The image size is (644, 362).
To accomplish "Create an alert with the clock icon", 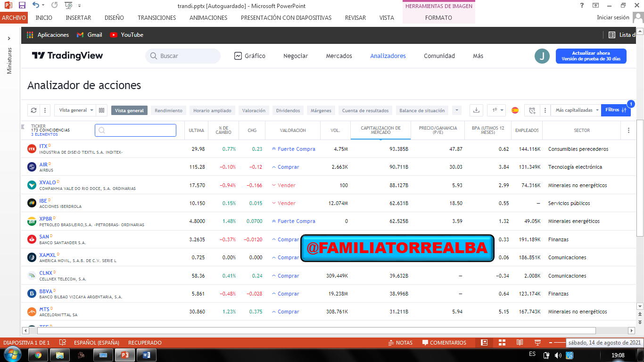I will pos(532,110).
